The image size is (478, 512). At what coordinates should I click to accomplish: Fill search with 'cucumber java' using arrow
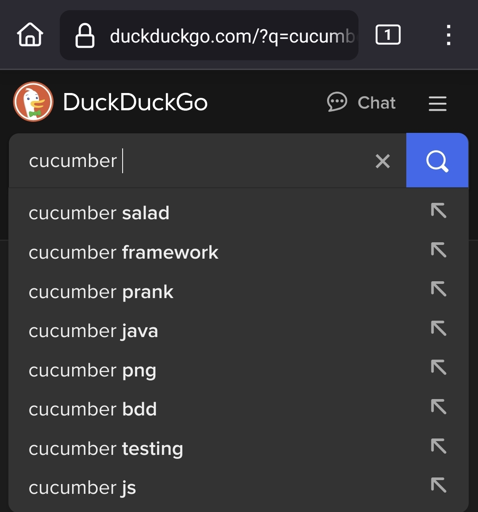click(x=438, y=328)
